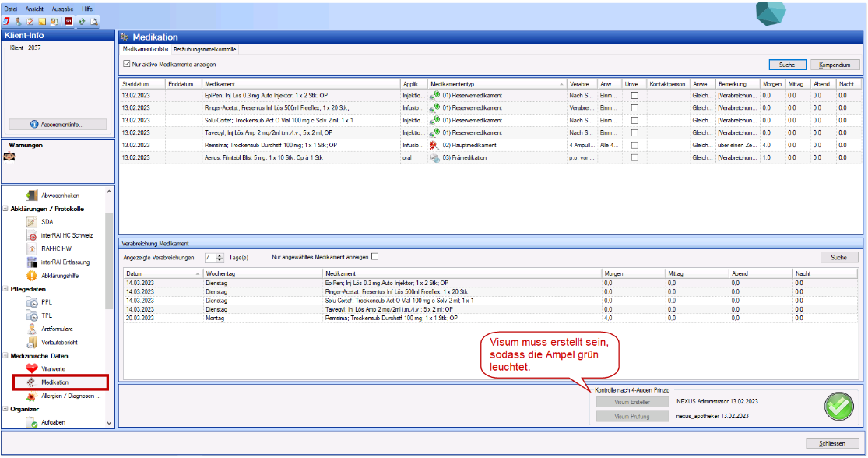Screen dimensions: 868x458
Task: Increase the displayed days stepper value
Action: [x=220, y=254]
